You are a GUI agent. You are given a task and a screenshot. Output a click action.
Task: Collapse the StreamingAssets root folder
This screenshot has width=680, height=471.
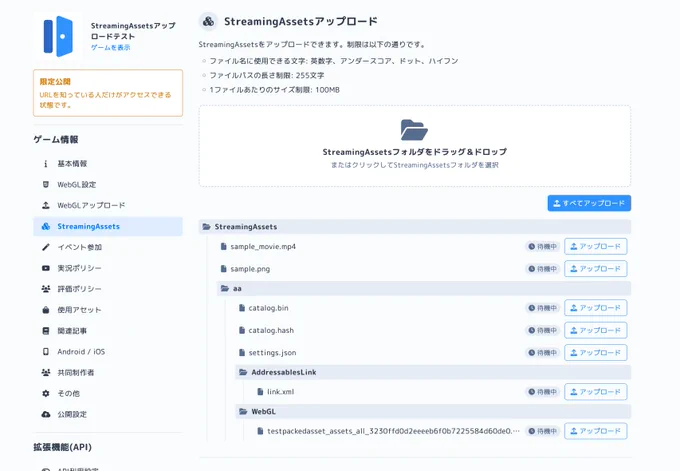(415, 227)
